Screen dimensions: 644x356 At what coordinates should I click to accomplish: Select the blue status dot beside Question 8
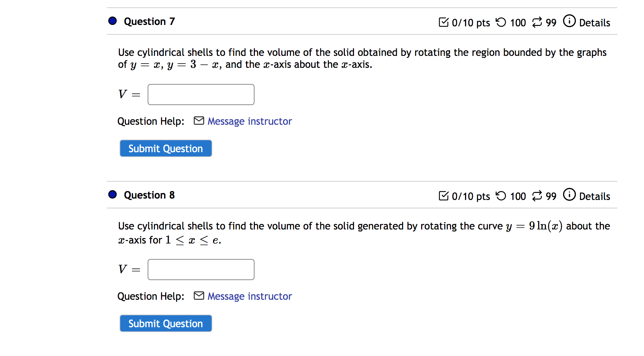[x=112, y=194]
